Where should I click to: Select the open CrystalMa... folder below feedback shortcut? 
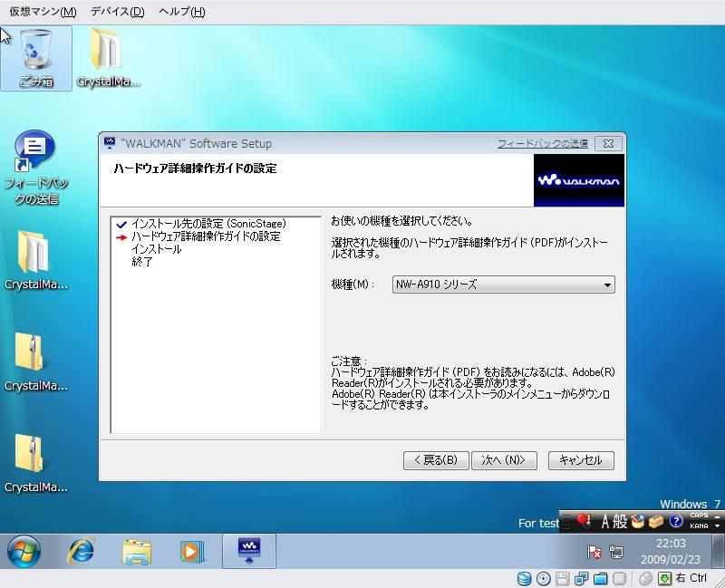point(36,261)
